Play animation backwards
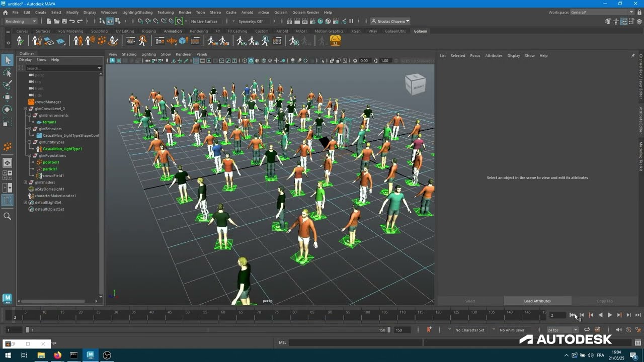 (x=600, y=315)
